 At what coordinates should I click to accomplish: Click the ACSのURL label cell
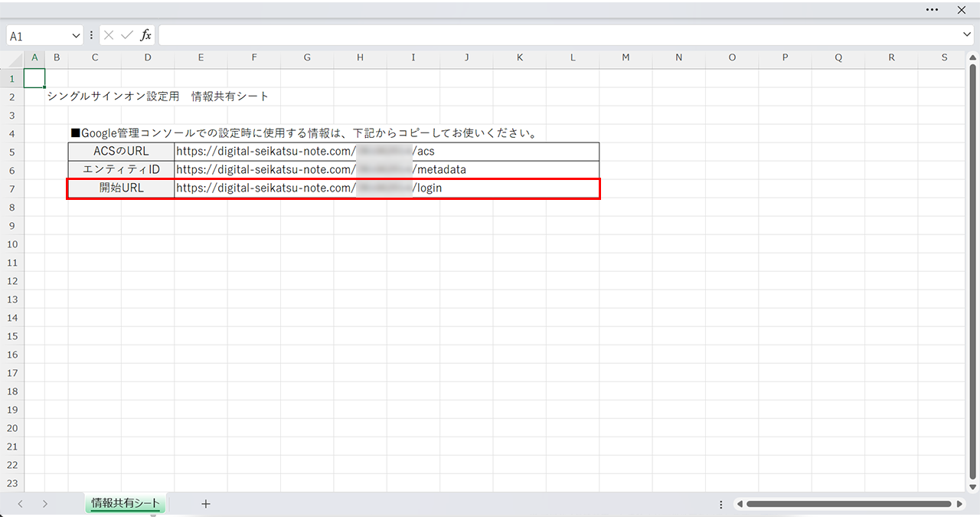(x=121, y=152)
